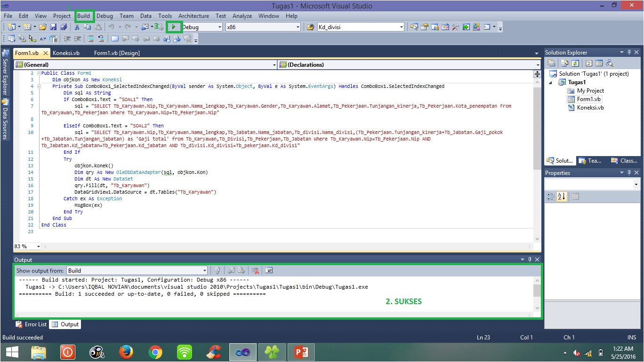The width and height of the screenshot is (644, 362).
Task: Activate the Toggle Word Wrap icon in Output
Action: (x=269, y=270)
